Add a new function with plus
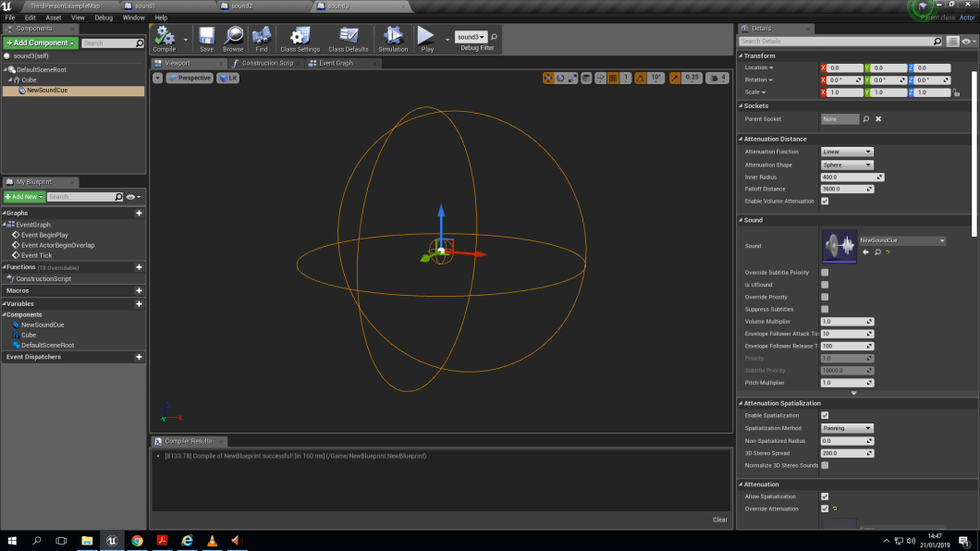This screenshot has width=980, height=551. tap(139, 267)
